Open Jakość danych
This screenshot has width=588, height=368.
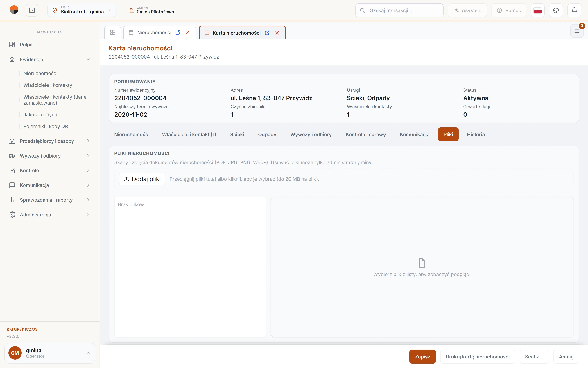pos(40,115)
